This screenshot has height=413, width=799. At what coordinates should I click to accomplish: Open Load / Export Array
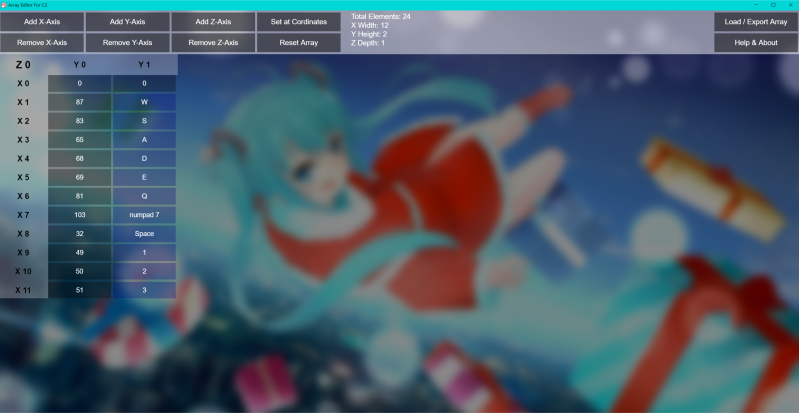pos(756,22)
